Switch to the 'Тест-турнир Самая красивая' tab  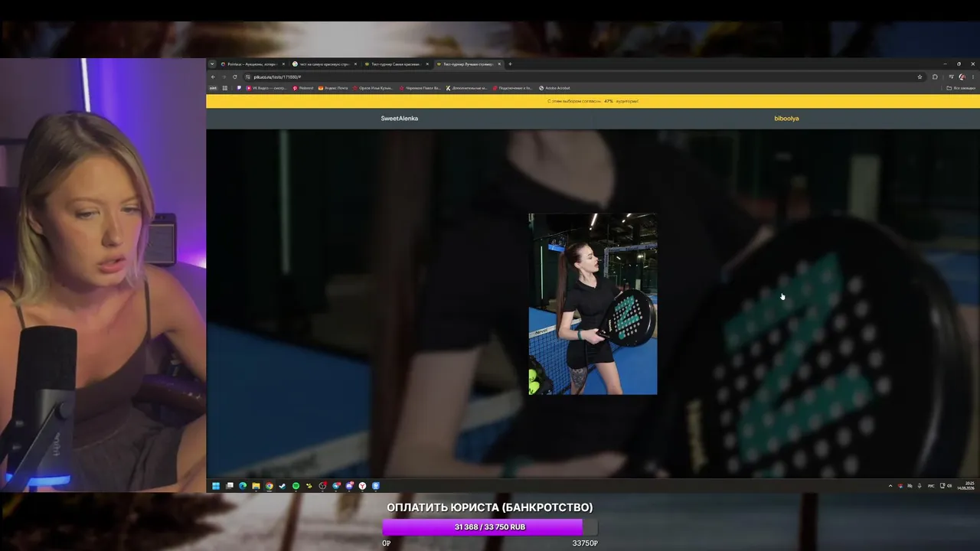397,64
